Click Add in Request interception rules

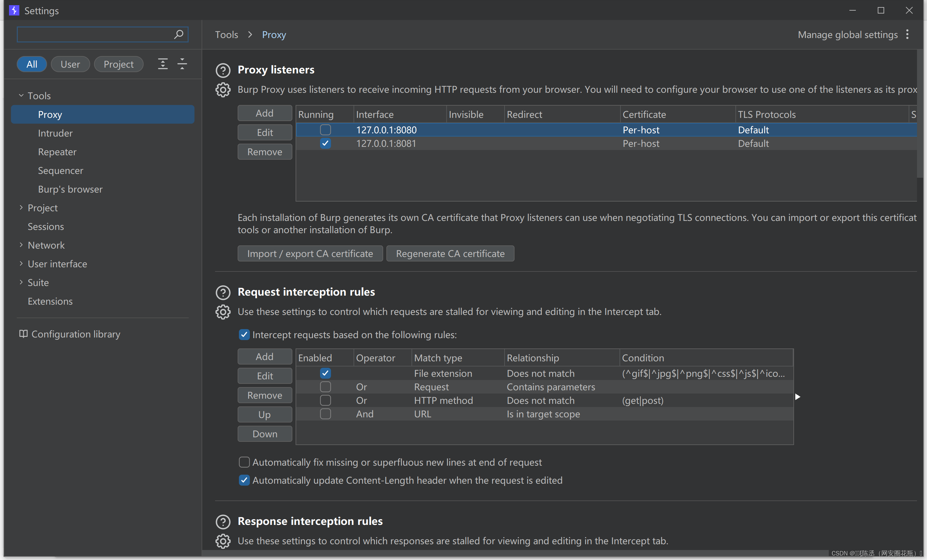tap(265, 356)
